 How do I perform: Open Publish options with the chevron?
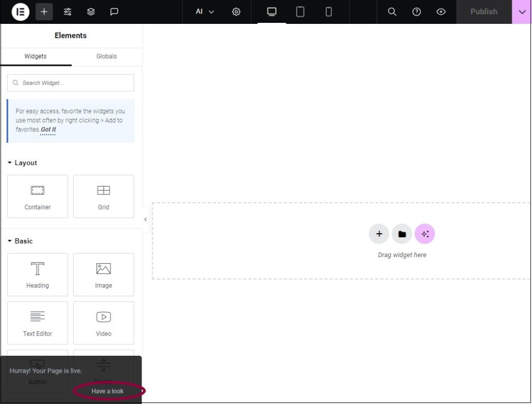[x=522, y=11]
